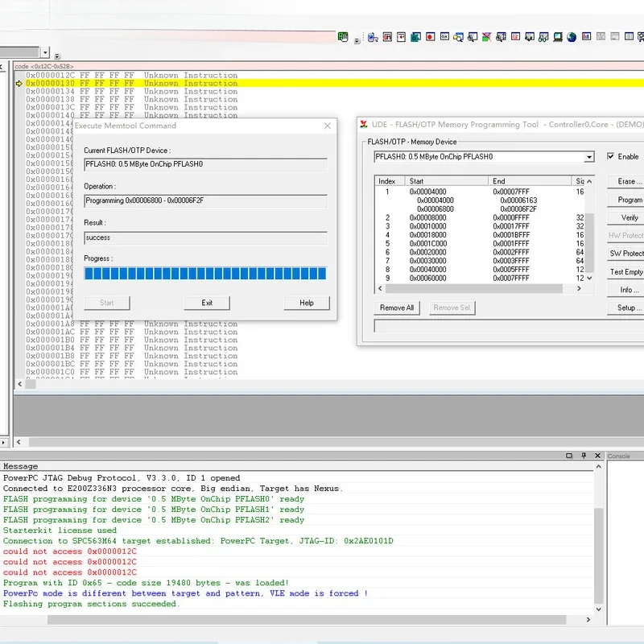Toggle the Enable checkbox for PFLASH0

[611, 157]
